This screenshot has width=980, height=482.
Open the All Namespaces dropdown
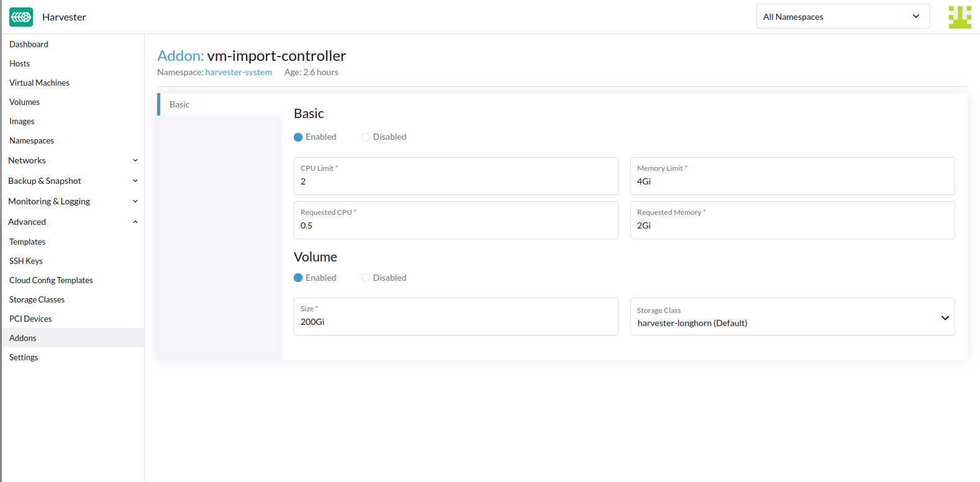[842, 17]
